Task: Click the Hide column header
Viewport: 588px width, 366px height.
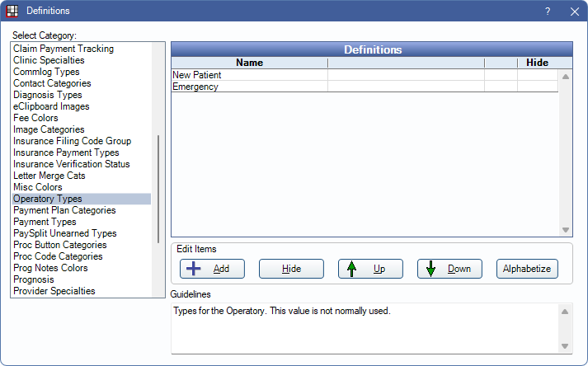Action: click(537, 62)
